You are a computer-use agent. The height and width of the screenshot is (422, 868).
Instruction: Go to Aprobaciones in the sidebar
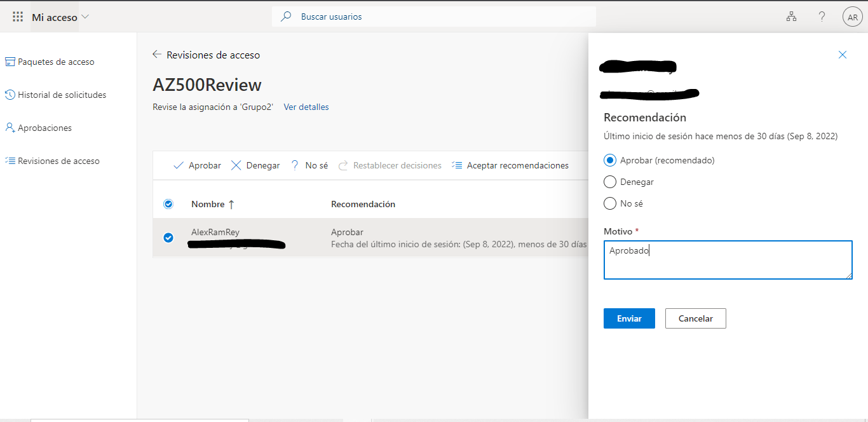click(x=44, y=128)
